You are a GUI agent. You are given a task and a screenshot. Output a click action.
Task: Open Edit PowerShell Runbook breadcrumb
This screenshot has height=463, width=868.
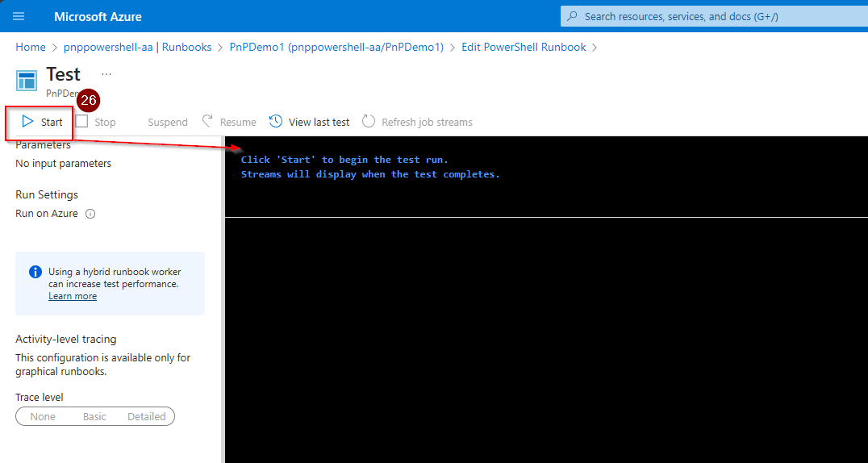[x=524, y=47]
